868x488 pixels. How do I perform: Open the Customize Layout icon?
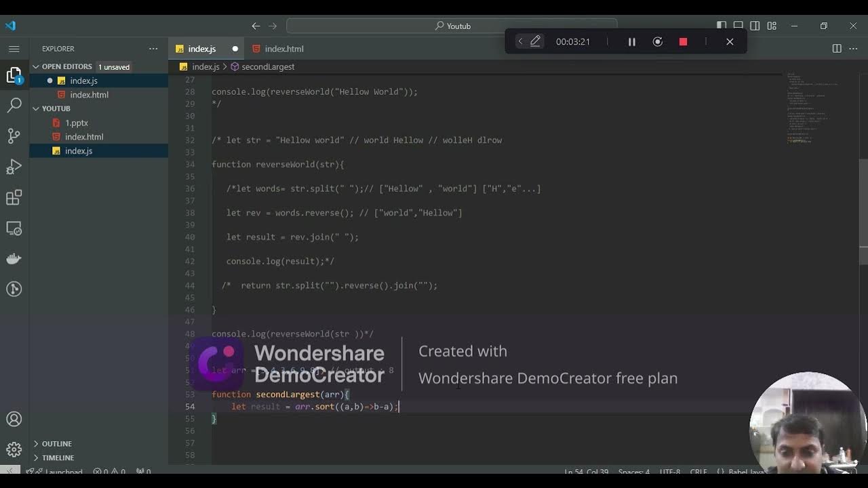click(772, 26)
